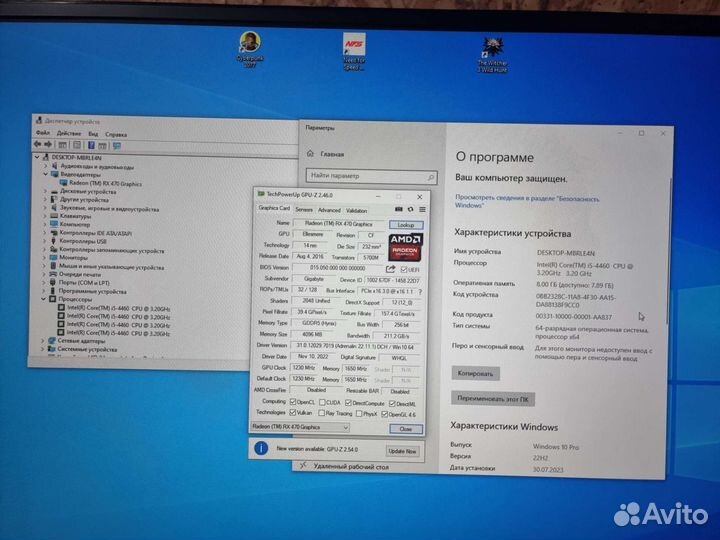Image resolution: width=720 pixels, height=540 pixels.
Task: Open the Справка menu in Device Manager
Action: [x=116, y=135]
